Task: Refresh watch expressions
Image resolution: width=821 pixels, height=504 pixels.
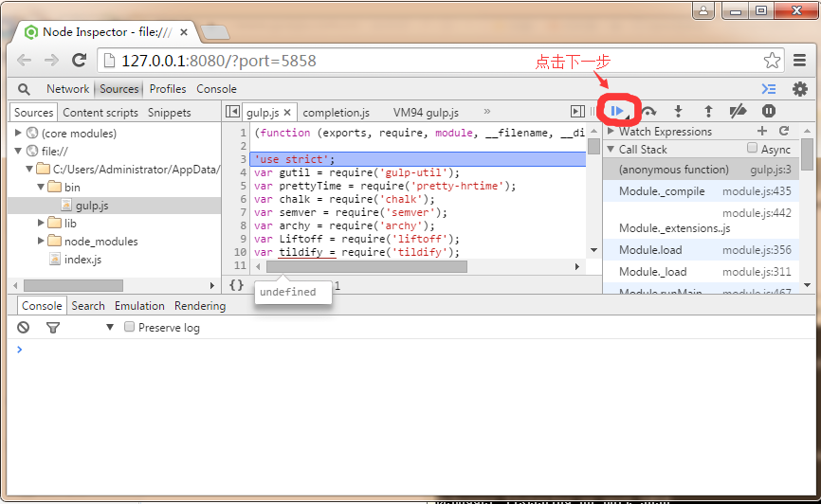Action: (x=784, y=131)
